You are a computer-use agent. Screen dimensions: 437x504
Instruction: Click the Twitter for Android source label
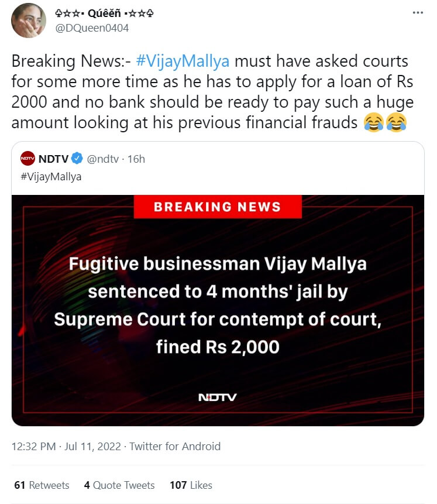(x=175, y=446)
